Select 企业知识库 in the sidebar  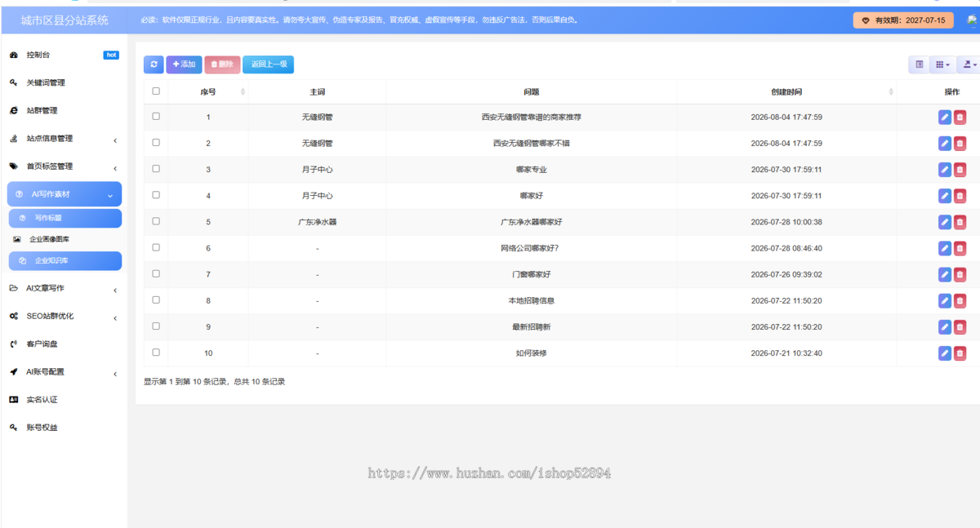pos(65,261)
